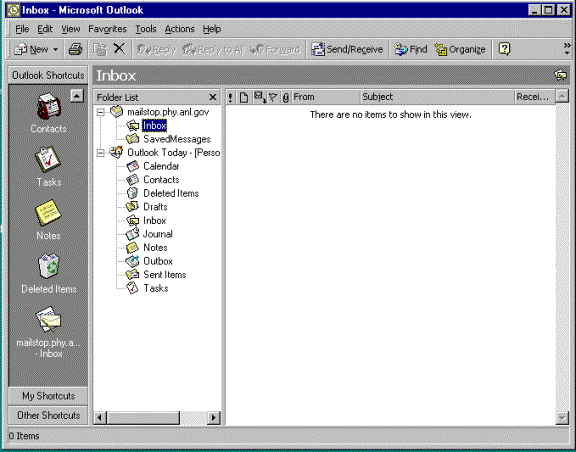Select Deleted Items in Folder List
The image size is (576, 452).
pos(171,193)
